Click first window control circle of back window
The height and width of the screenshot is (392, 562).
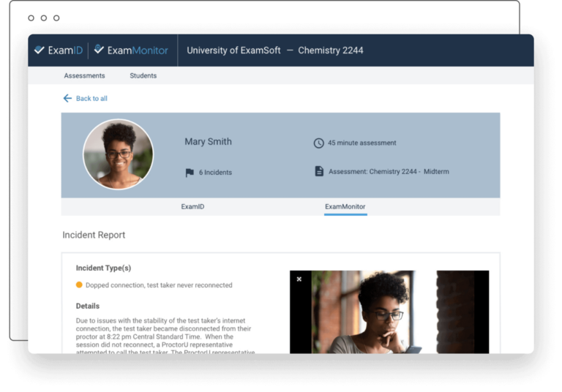click(x=31, y=18)
